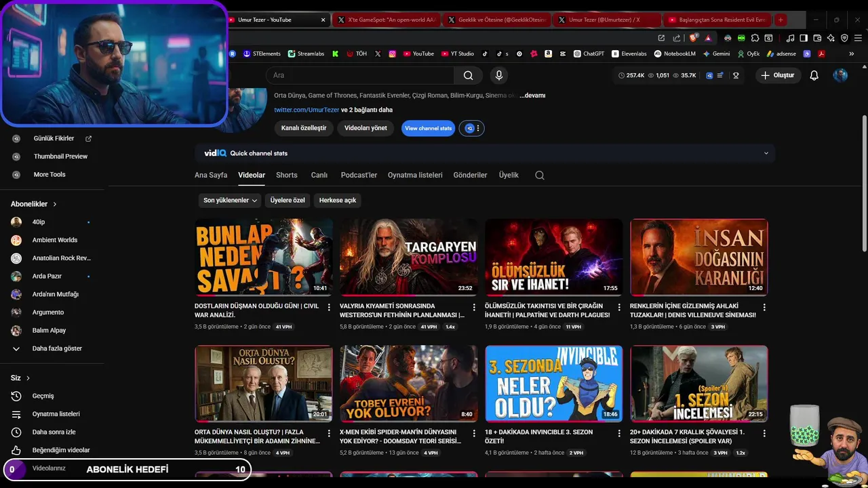Click the Ara search input field
The width and height of the screenshot is (868, 488).
pyautogui.click(x=360, y=75)
